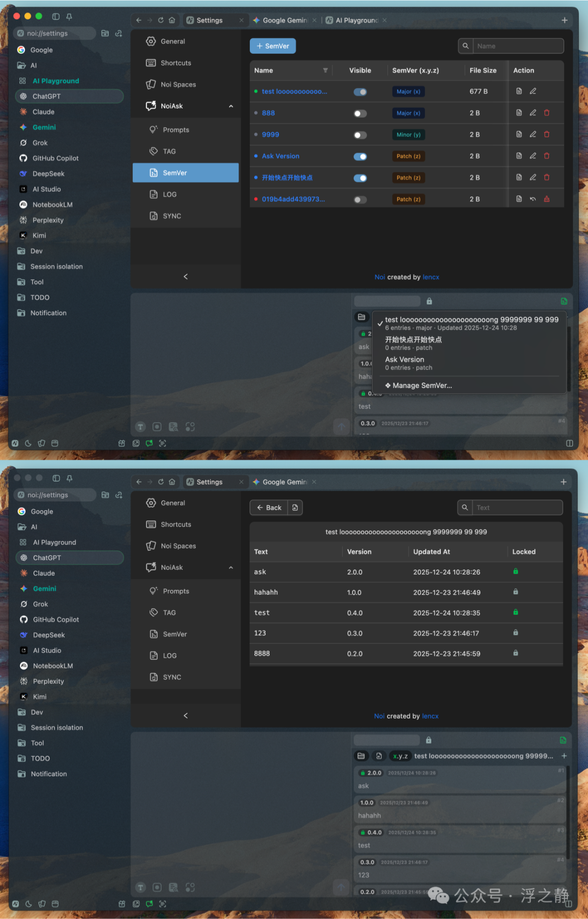588x919 pixels.
Task: Switch off visibility for 开始快点开始快点
Action: click(360, 178)
